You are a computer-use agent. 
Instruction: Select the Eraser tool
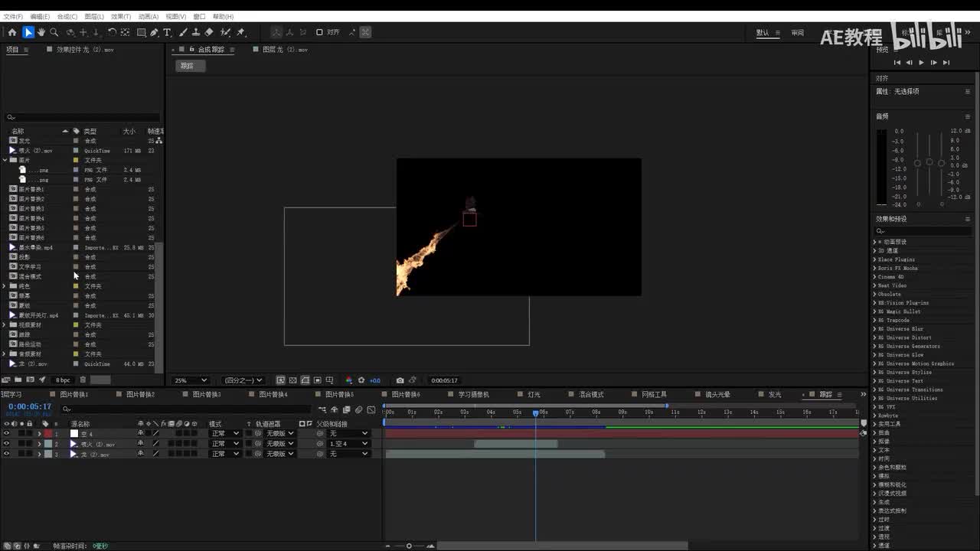pos(209,32)
